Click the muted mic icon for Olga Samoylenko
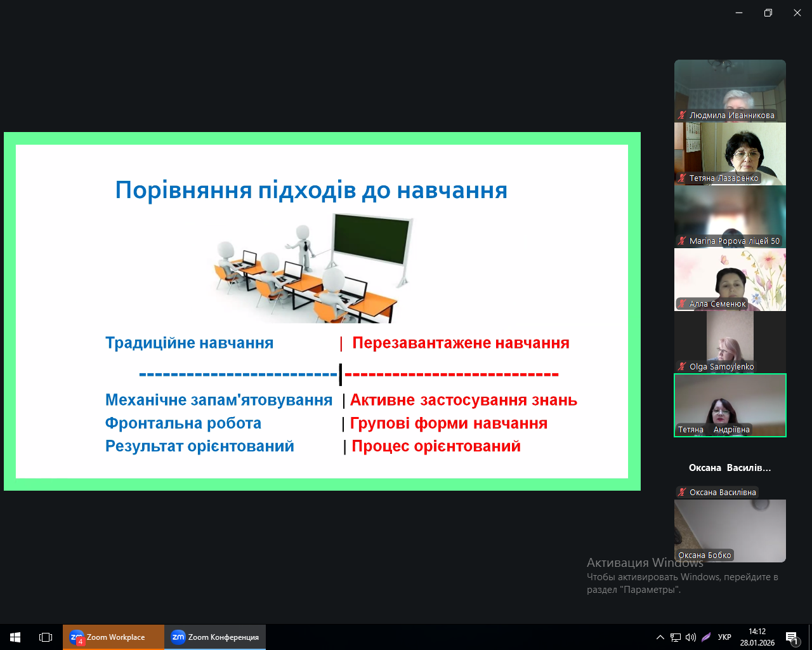Viewport: 812px width, 650px height. pyautogui.click(x=682, y=367)
